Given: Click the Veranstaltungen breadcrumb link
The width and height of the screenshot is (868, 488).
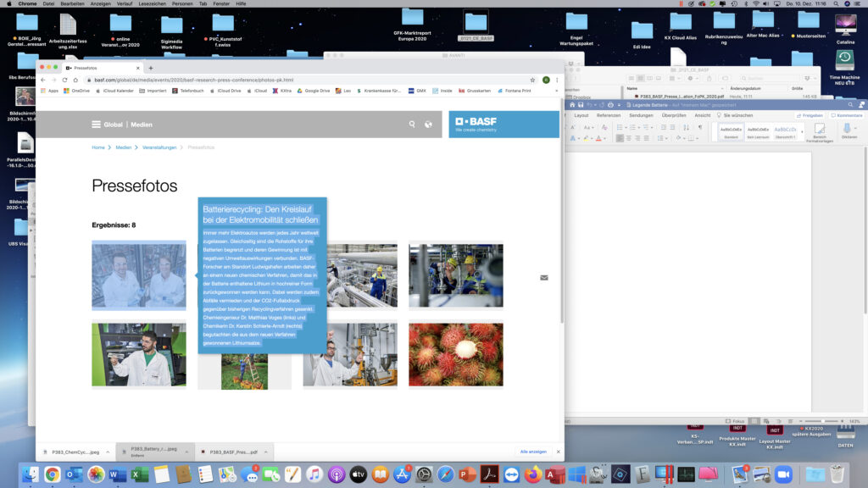Looking at the screenshot, I should [x=159, y=147].
